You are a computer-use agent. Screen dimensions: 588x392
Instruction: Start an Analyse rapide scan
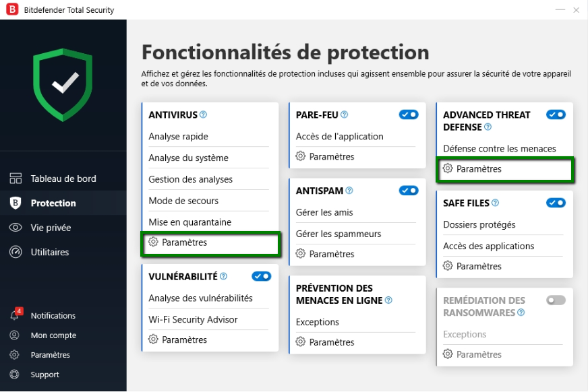click(x=178, y=136)
